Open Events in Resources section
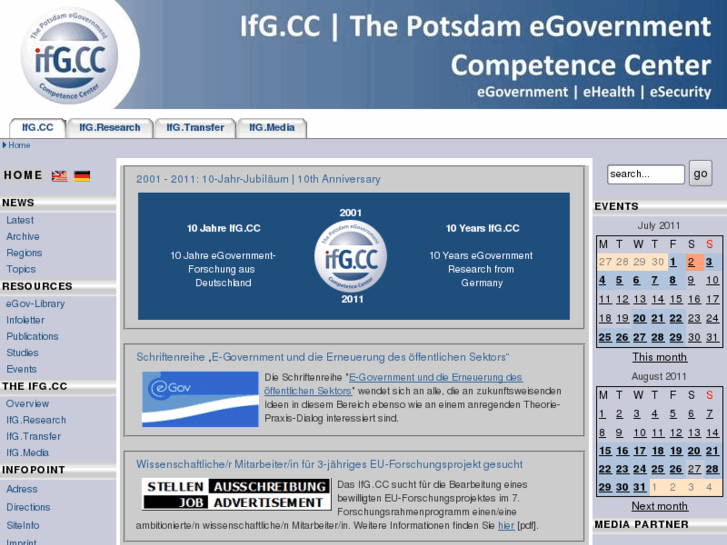The width and height of the screenshot is (727, 545). pos(21,369)
